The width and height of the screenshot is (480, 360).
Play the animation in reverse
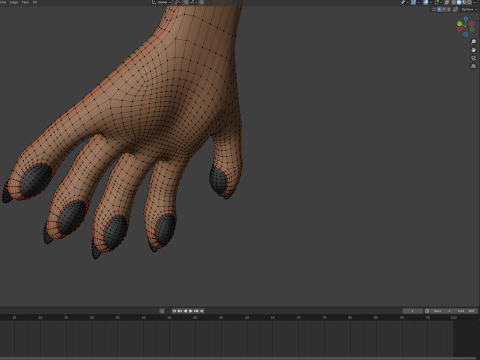point(185,311)
